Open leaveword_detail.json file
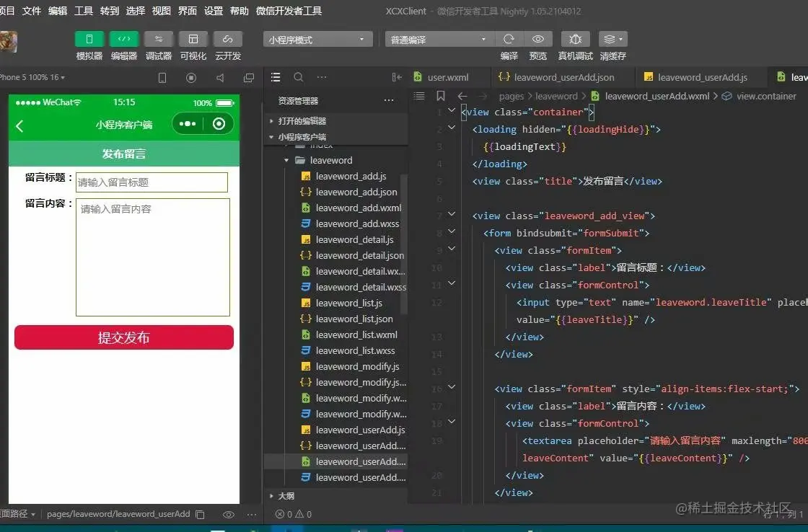Viewport: 808px width, 532px height. point(360,255)
